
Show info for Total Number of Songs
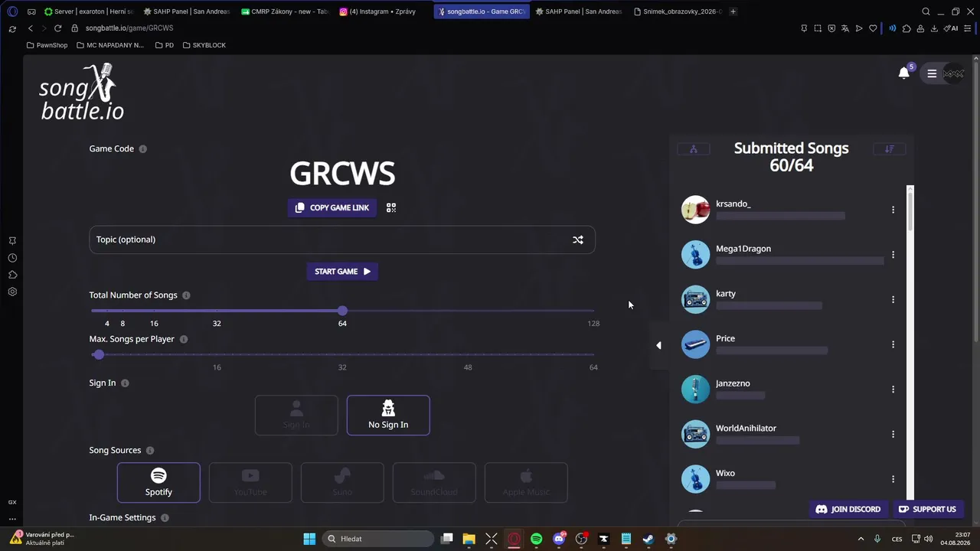pos(186,295)
